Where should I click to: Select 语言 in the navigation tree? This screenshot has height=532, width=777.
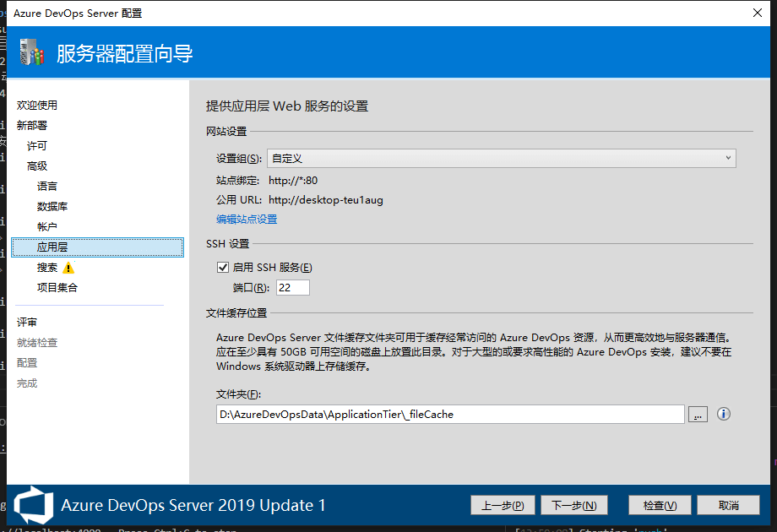coord(47,187)
